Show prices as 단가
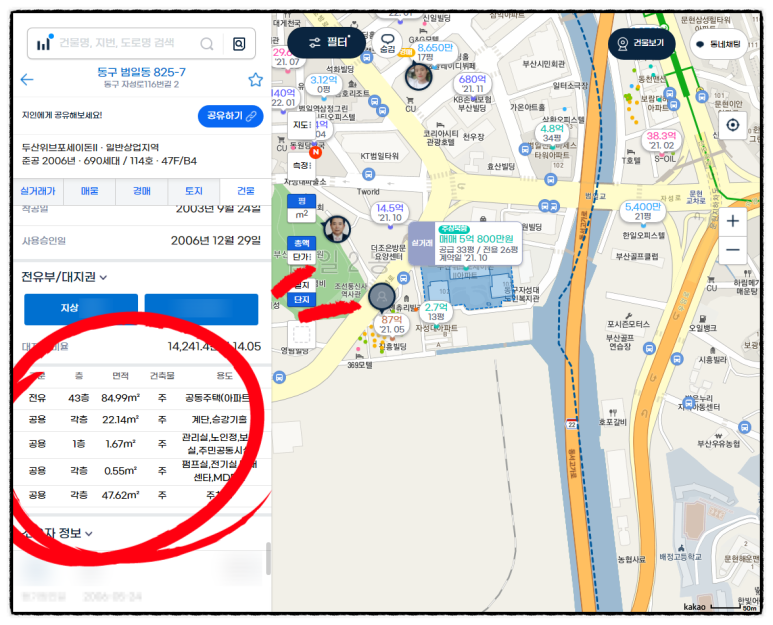This screenshot has width=773, height=625. click(x=301, y=257)
